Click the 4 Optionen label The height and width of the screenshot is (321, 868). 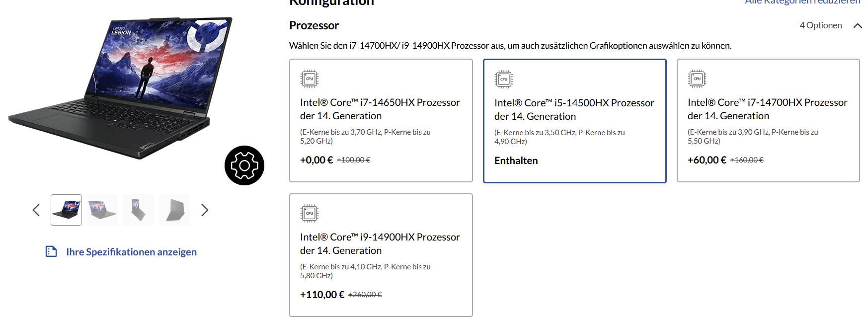[x=820, y=25]
